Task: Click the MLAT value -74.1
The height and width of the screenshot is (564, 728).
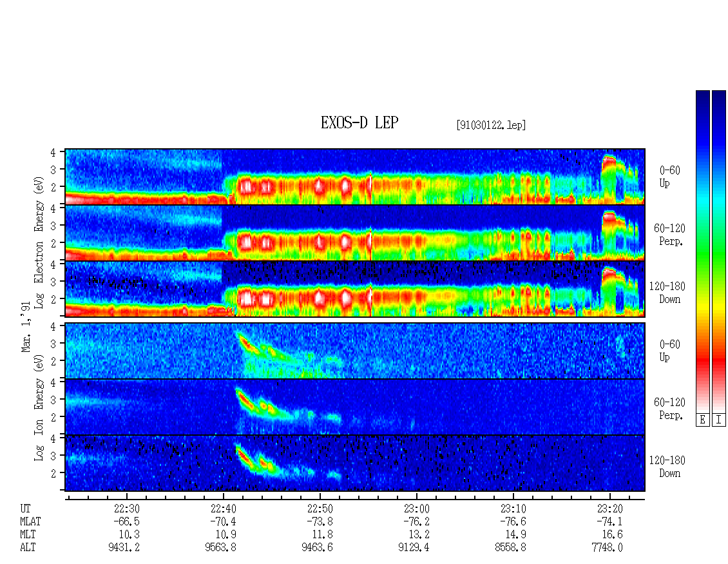Action: [609, 521]
